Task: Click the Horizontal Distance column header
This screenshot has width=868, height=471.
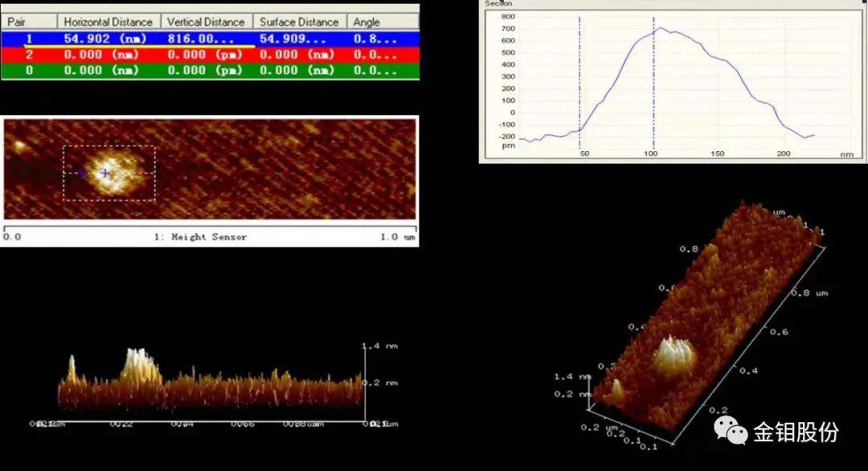Action: [108, 22]
